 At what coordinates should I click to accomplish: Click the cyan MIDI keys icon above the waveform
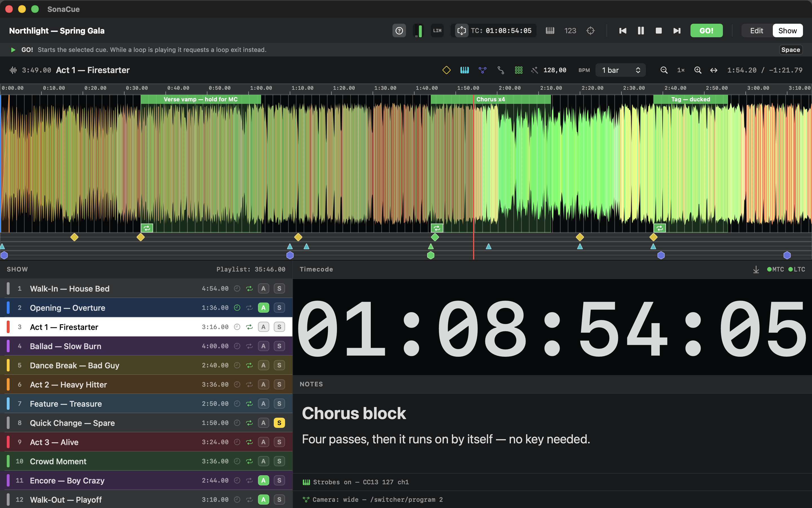pos(464,70)
